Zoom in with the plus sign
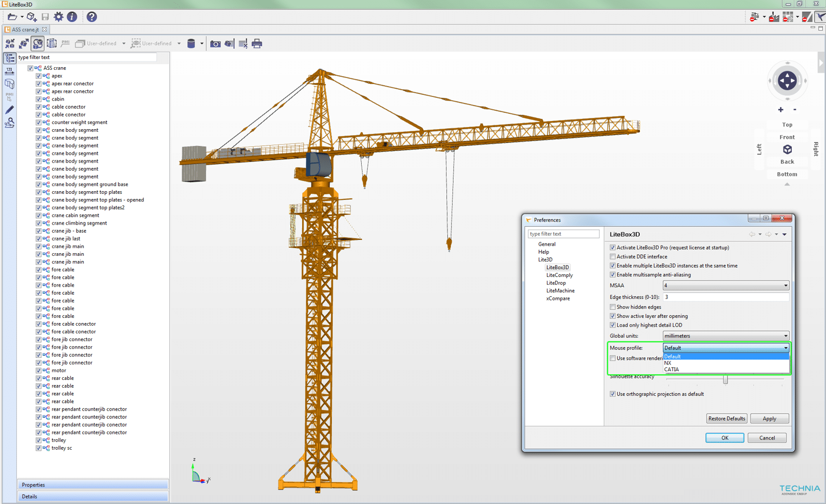Image resolution: width=826 pixels, height=504 pixels. click(x=780, y=110)
